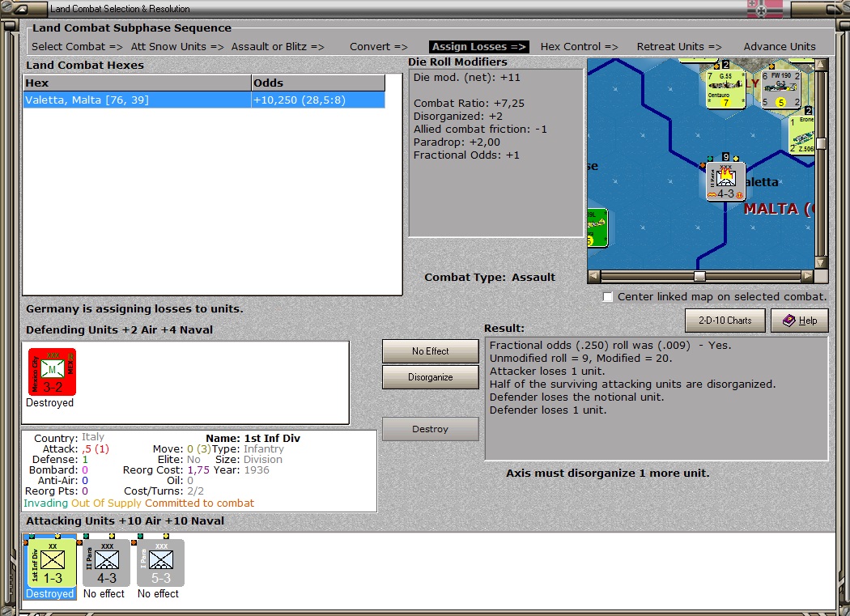Select the Mexico City 3-2 defending unit
This screenshot has width=850, height=616.
(52, 372)
